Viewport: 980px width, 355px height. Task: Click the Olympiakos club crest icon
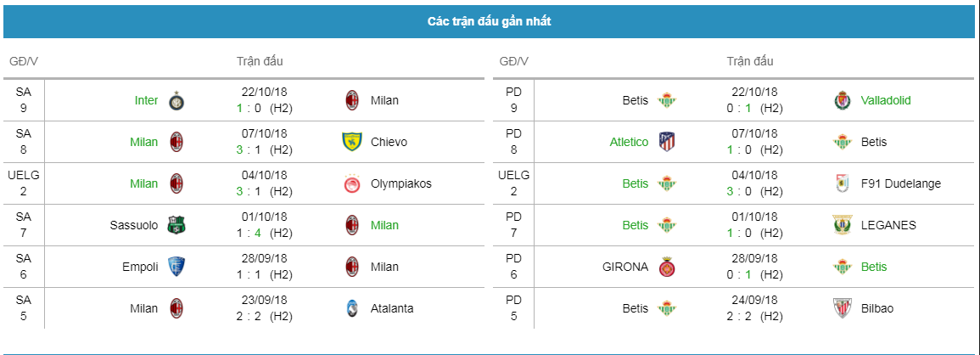coord(353,183)
